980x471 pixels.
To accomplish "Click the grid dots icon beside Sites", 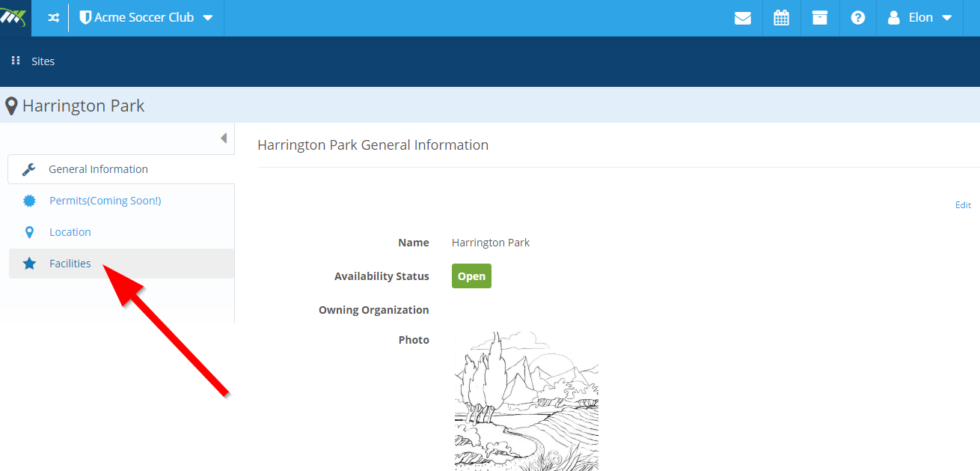I will pos(16,61).
